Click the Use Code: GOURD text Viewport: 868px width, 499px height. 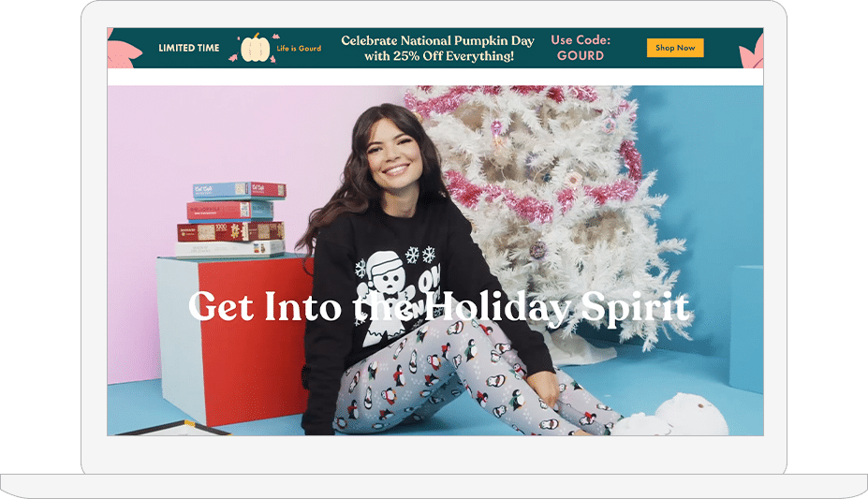581,48
